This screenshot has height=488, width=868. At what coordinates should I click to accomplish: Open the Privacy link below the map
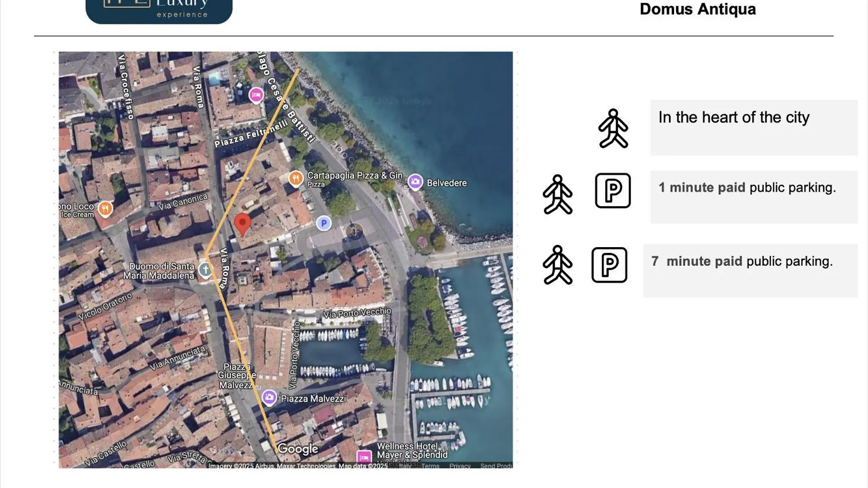(460, 466)
